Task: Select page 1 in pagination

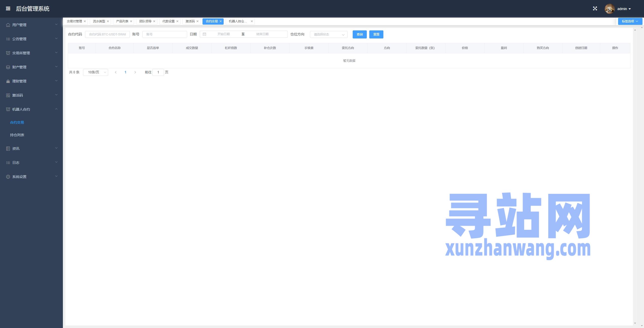Action: pos(125,72)
